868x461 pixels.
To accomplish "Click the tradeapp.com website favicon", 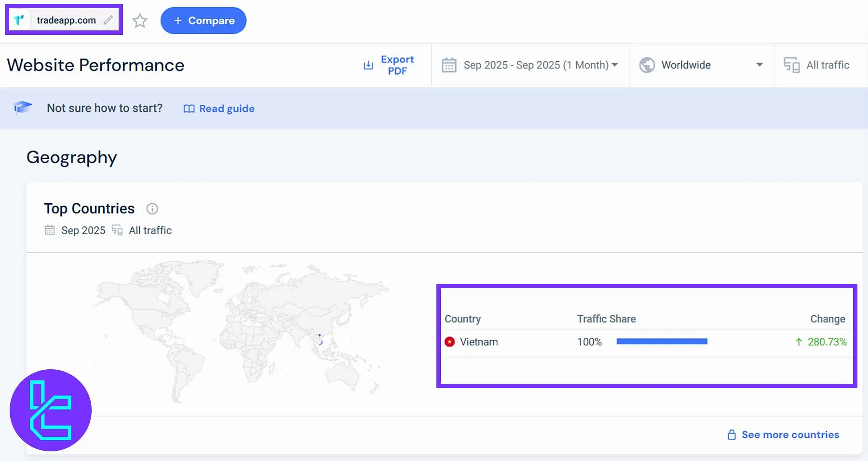I will click(19, 20).
